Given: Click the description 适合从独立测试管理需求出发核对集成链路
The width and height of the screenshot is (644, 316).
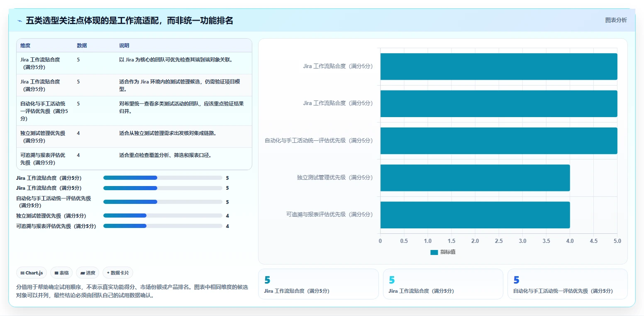Looking at the screenshot, I should 168,133.
